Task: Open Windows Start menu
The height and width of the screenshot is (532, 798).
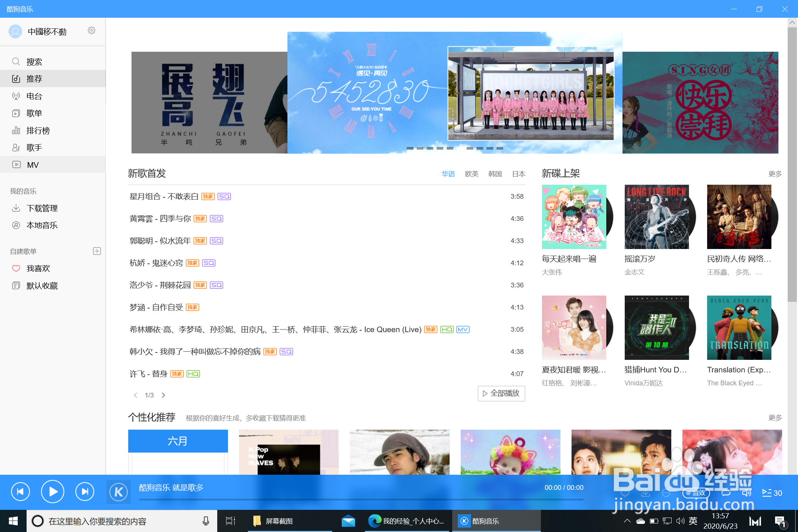Action: (13, 521)
